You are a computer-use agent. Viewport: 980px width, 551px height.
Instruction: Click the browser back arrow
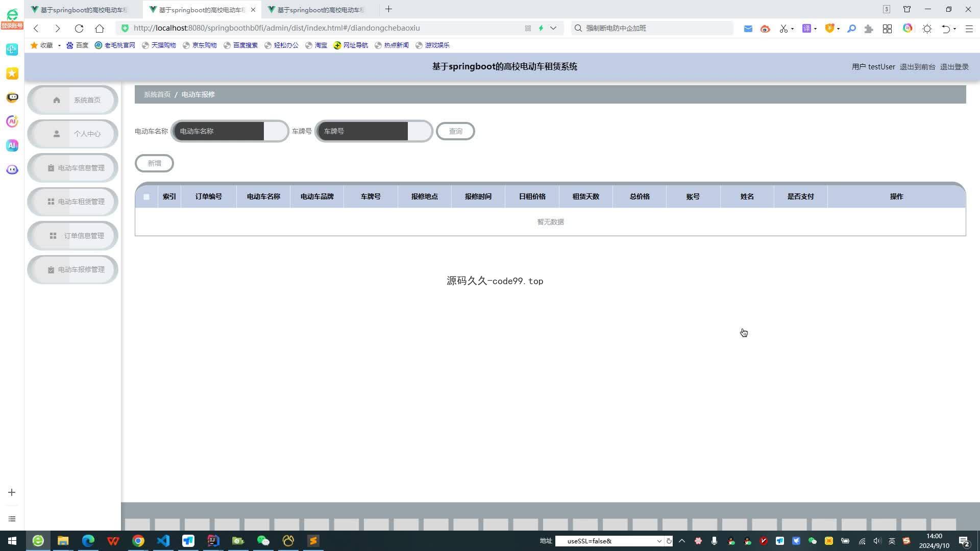(36, 28)
